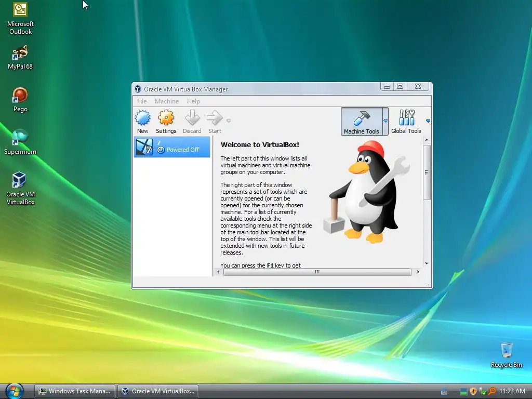Click the Task Manager CPU meter tray icon
Screen dimensions: 532x399
[463, 391]
